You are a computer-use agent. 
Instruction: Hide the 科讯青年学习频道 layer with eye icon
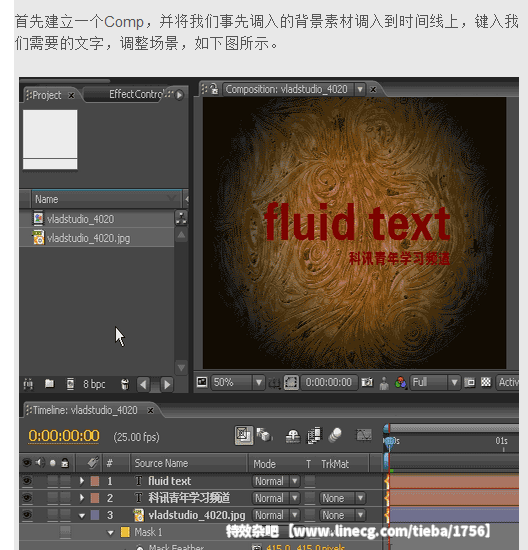(27, 497)
